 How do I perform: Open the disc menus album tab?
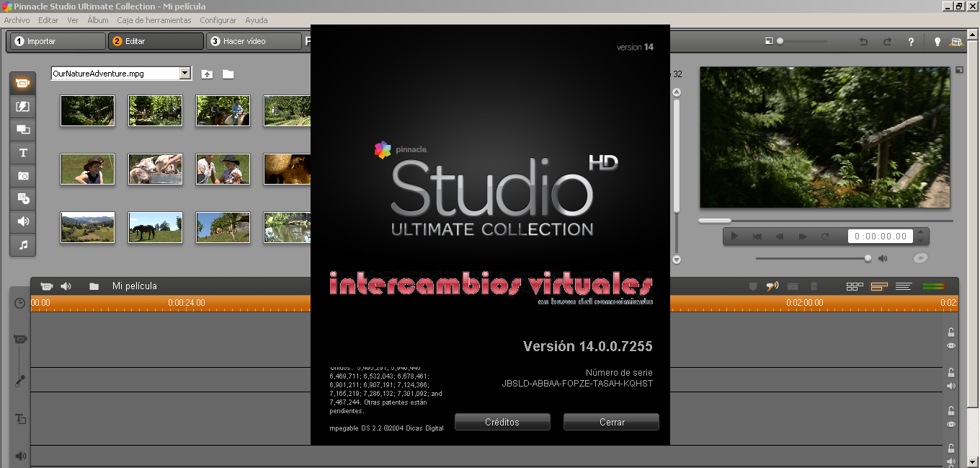pos(23,199)
